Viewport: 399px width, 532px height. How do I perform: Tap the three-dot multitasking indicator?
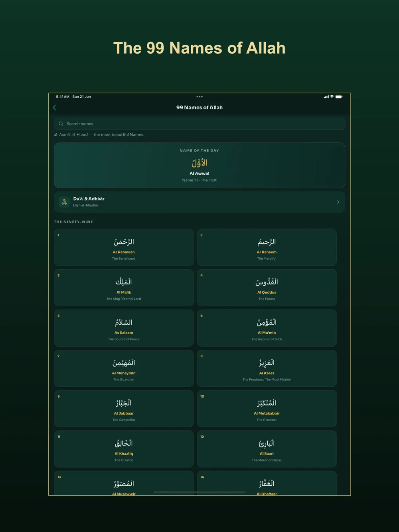(x=199, y=97)
